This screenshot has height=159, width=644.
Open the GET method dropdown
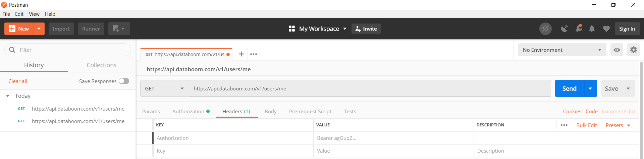(165, 88)
